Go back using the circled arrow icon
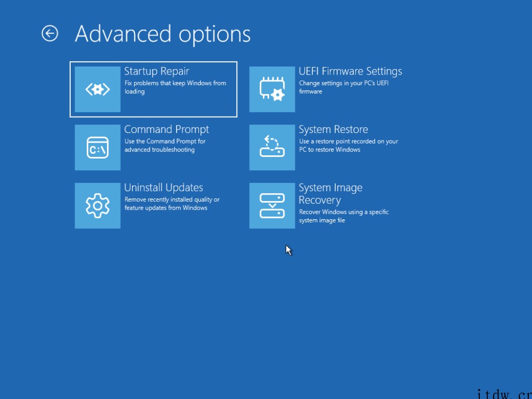Viewport: 532px width, 399px height. [x=50, y=33]
